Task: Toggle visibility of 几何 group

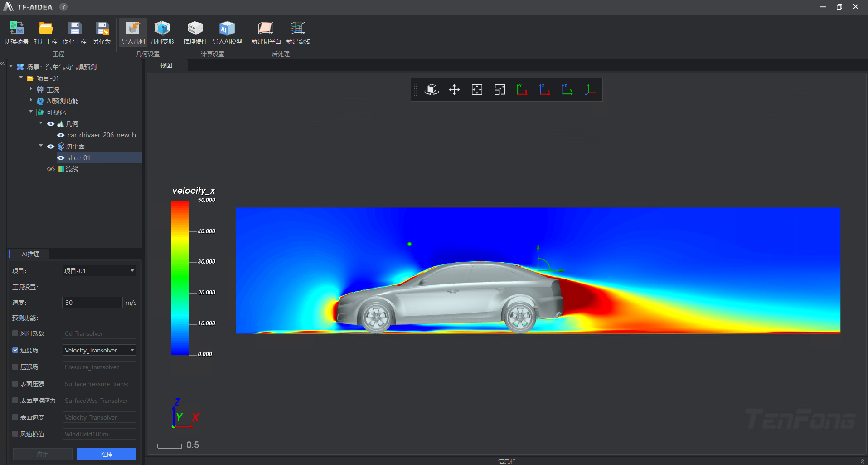Action: click(x=51, y=124)
